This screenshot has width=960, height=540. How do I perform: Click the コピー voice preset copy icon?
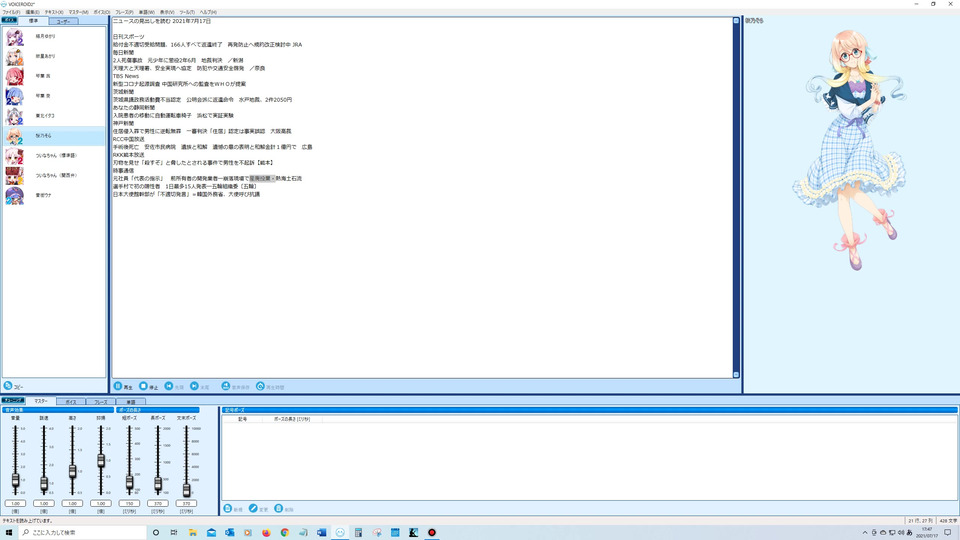click(8, 386)
